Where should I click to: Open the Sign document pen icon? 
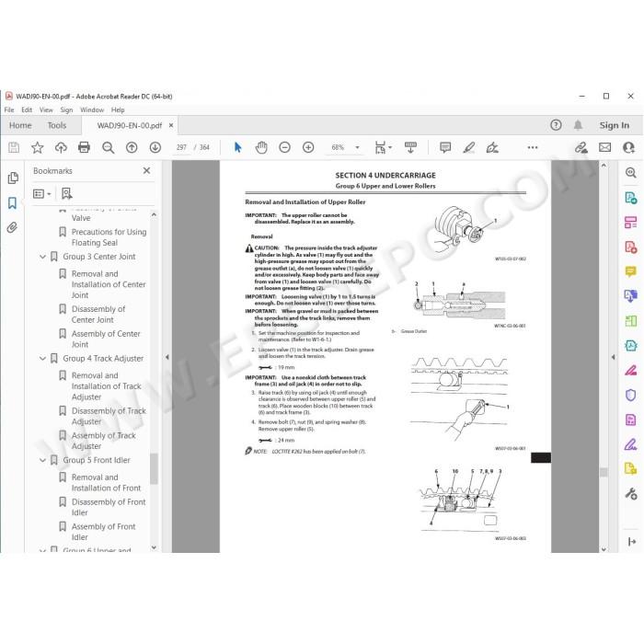pos(492,147)
